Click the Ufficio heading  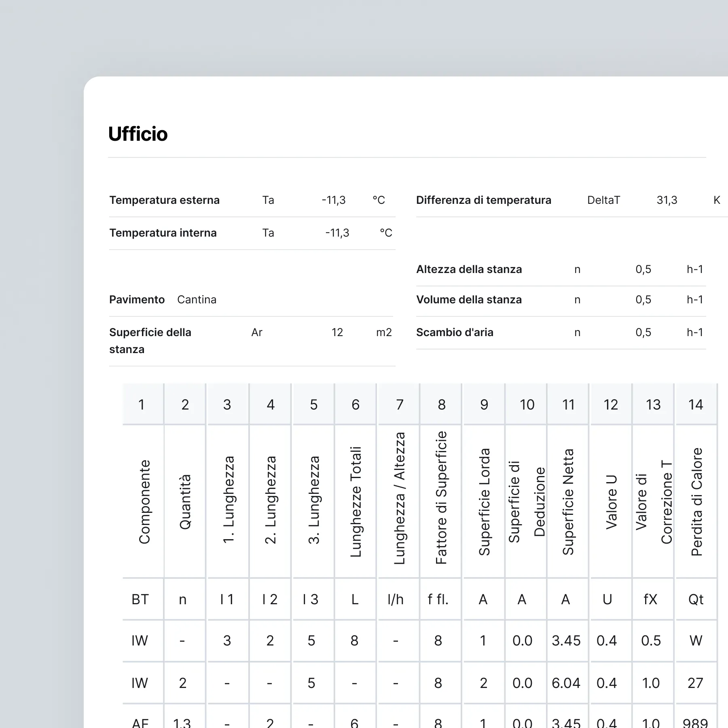point(138,134)
